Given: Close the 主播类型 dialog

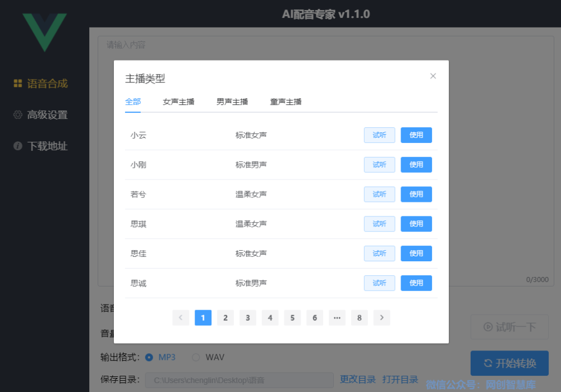Looking at the screenshot, I should point(433,76).
